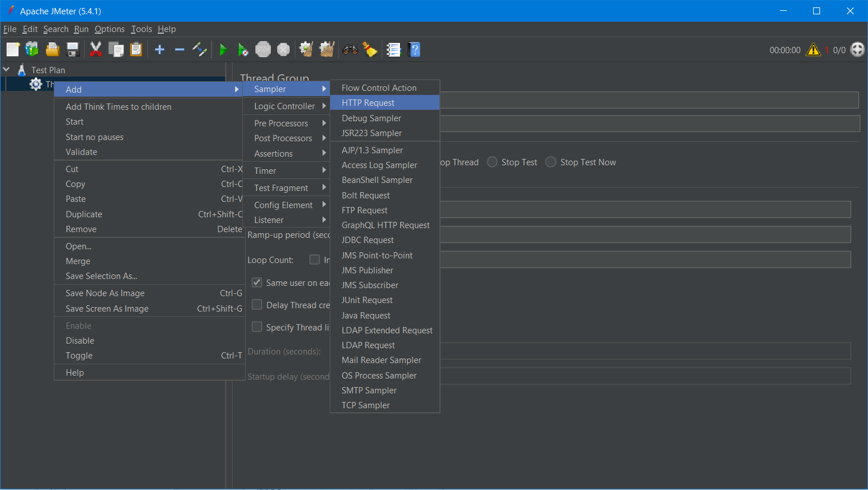The image size is (868, 490).
Task: Click the Duration seconds input field
Action: click(645, 351)
